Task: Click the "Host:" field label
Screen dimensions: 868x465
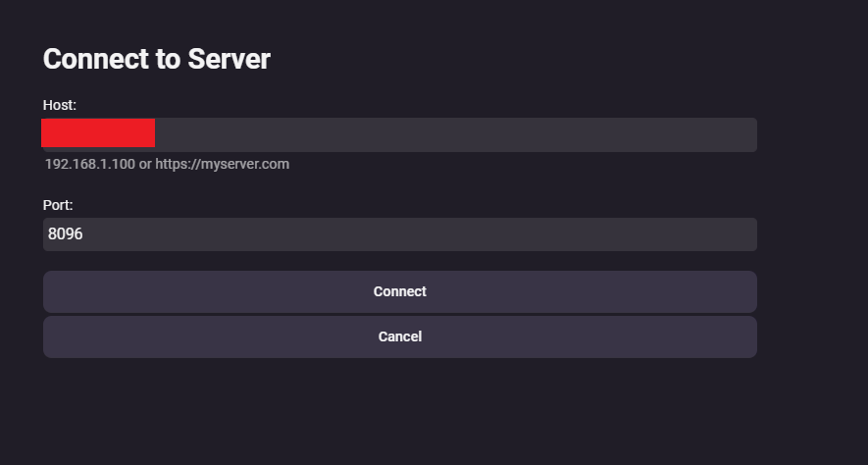Action: tap(60, 105)
